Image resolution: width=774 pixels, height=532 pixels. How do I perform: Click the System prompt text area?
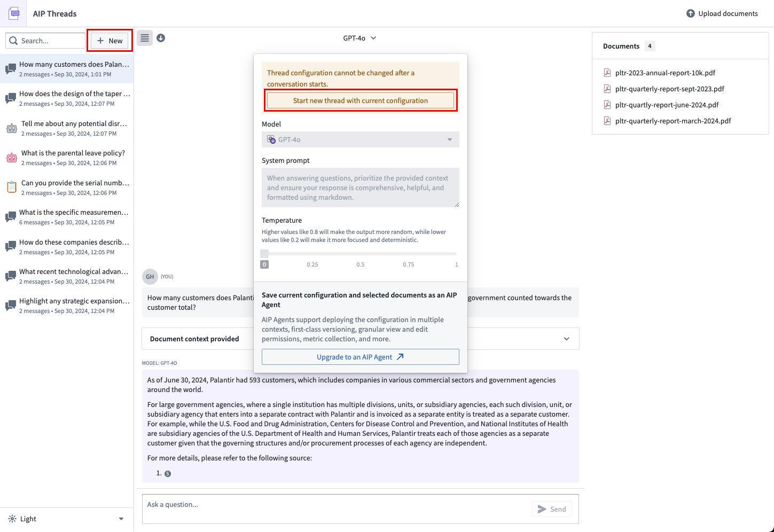coord(361,187)
